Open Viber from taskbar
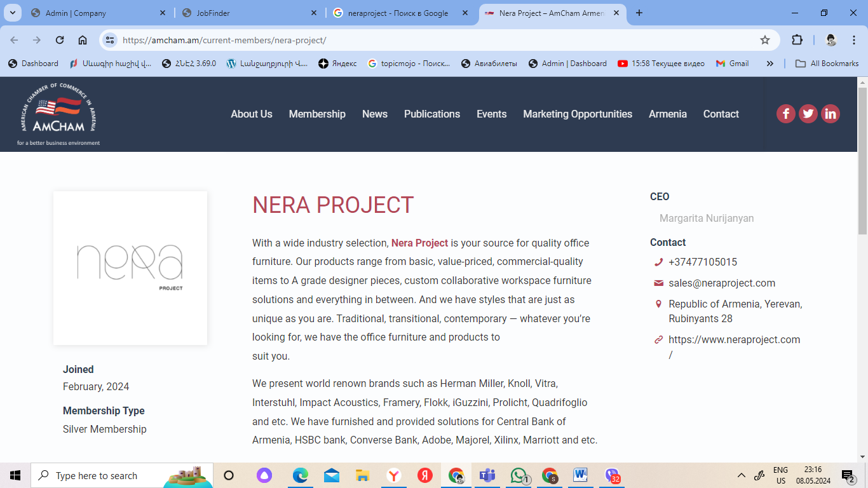 coord(612,475)
